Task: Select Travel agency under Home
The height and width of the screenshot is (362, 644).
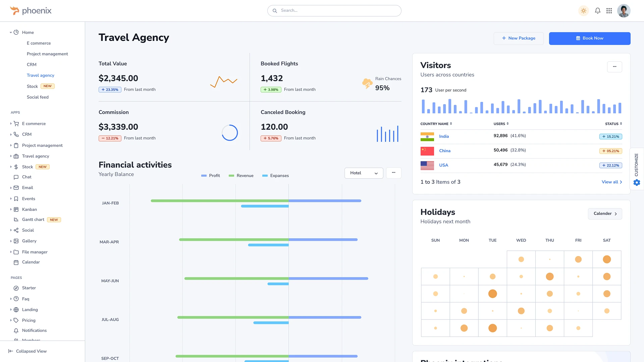Action: point(41,75)
